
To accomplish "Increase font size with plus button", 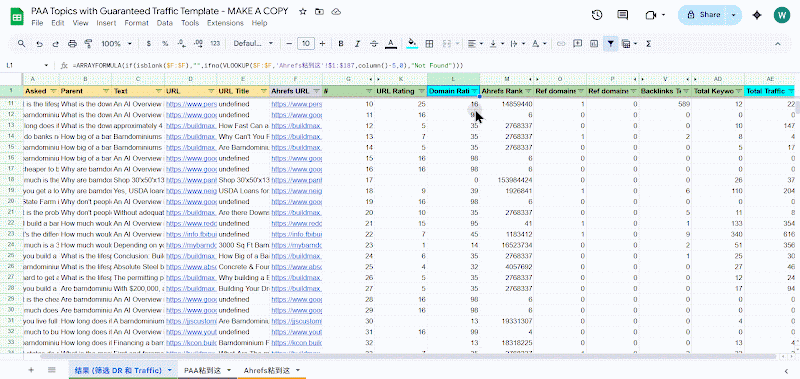I will (x=322, y=44).
